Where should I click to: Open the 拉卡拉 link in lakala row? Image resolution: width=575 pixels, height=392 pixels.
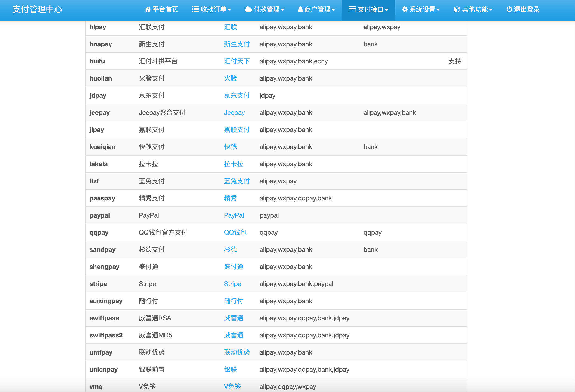[233, 164]
